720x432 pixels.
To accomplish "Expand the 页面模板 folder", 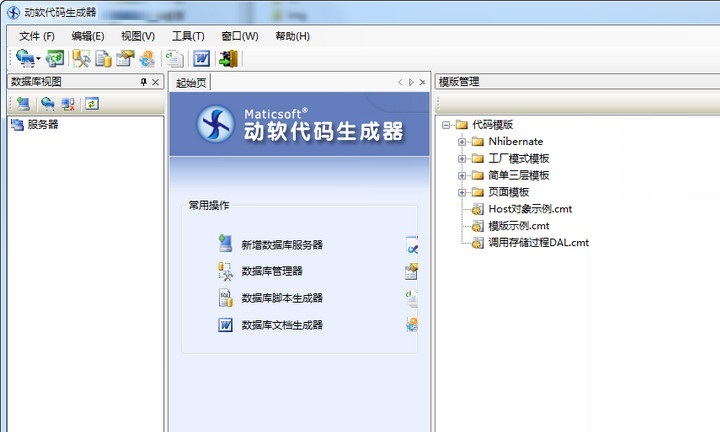I will (x=462, y=192).
